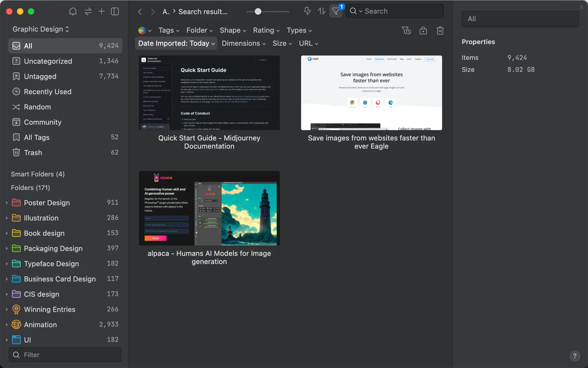Screen dimensions: 588x368
Task: Click the All field in the inspector
Action: [x=520, y=19]
